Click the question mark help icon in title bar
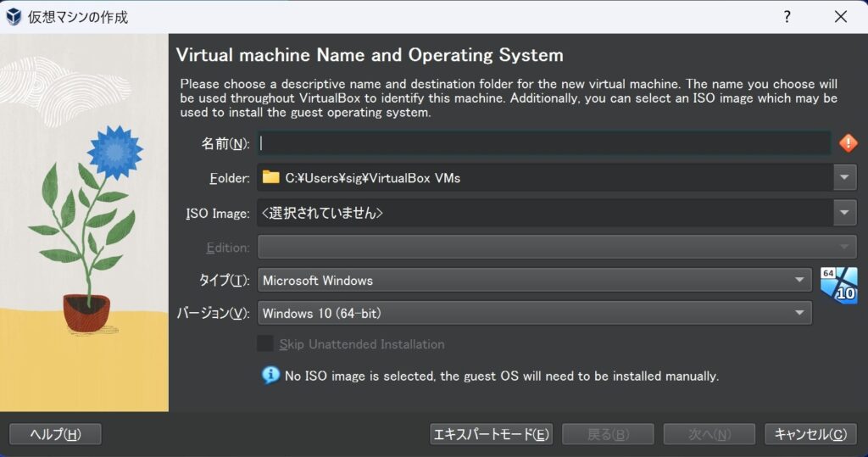868x457 pixels. [787, 16]
